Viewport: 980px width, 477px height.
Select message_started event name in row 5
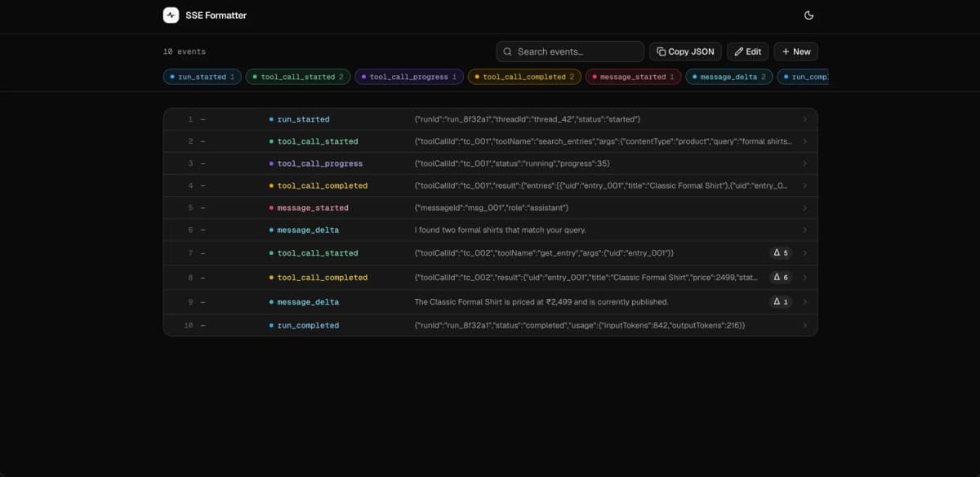click(312, 207)
